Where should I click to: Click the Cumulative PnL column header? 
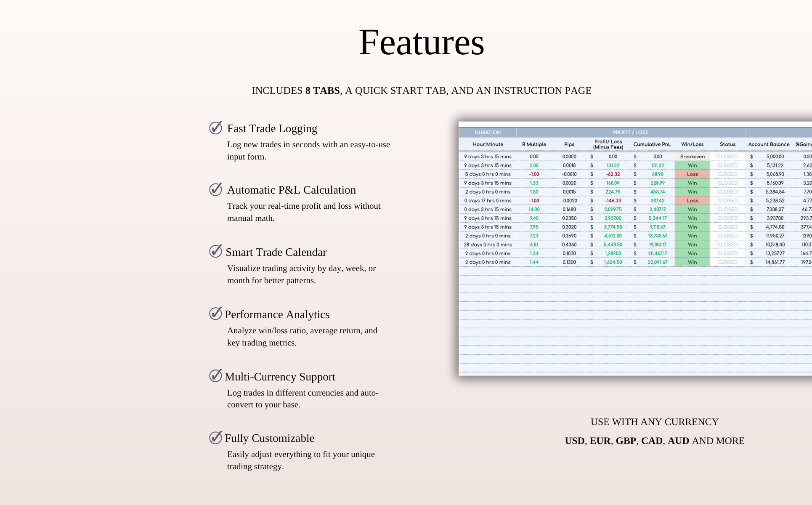coord(652,144)
